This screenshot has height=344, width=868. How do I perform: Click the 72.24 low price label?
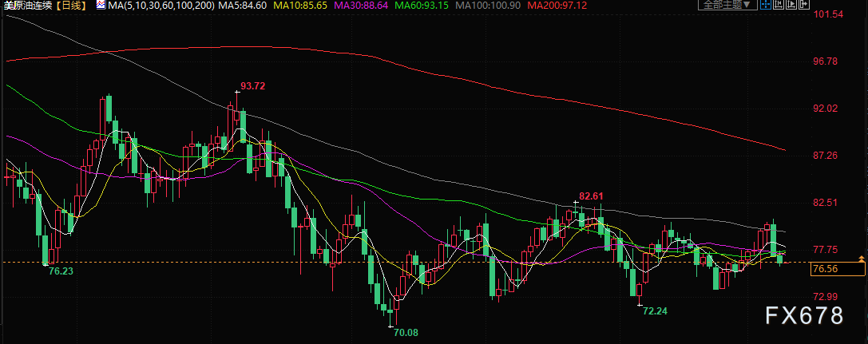pos(655,311)
